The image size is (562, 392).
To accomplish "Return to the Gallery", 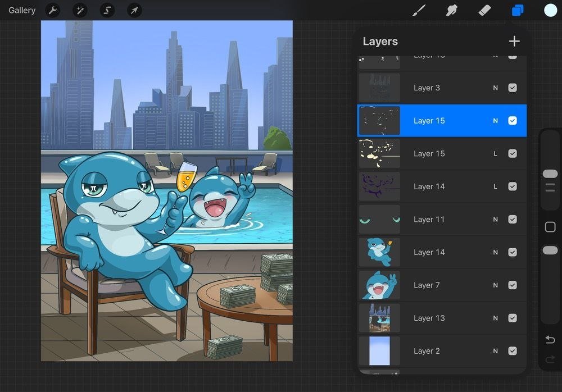I will pos(22,11).
